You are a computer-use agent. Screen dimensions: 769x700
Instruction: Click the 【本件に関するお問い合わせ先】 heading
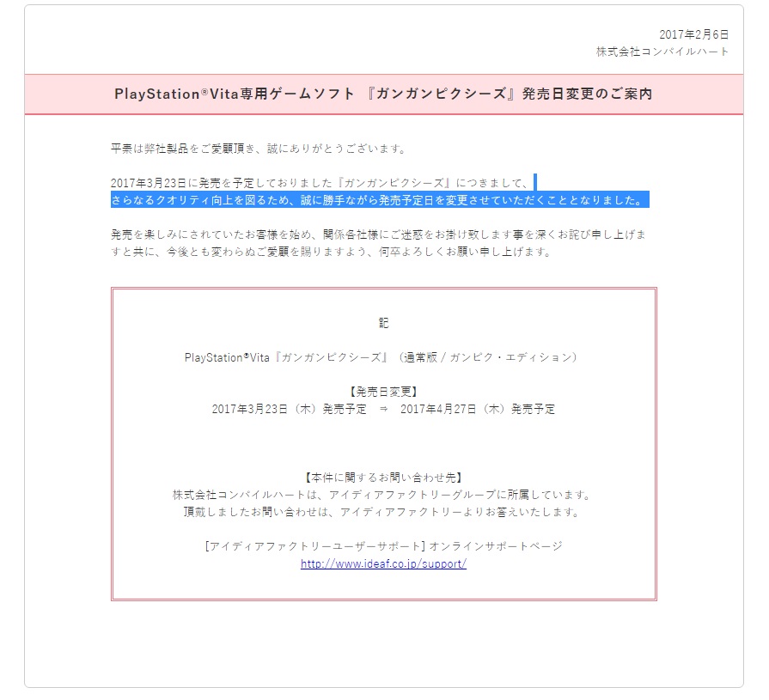click(x=383, y=478)
